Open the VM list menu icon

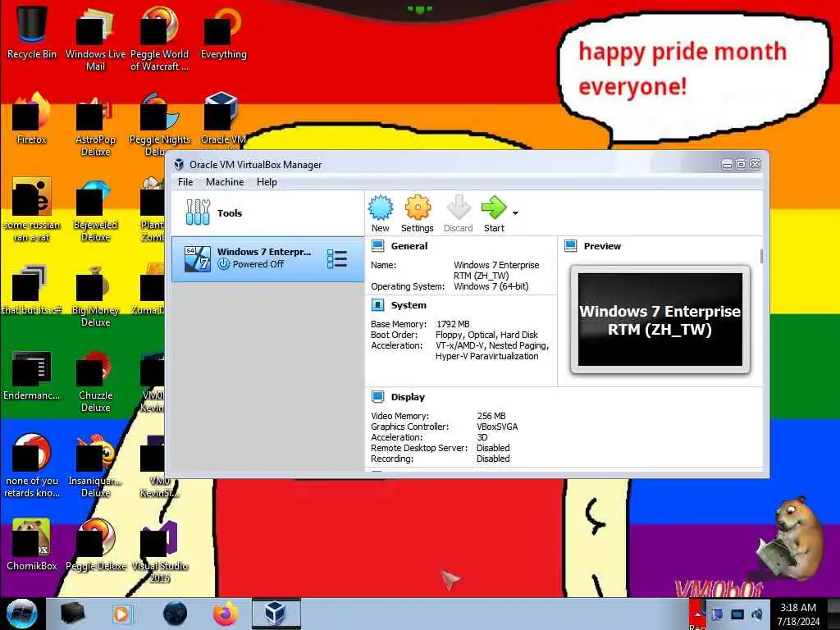click(x=337, y=258)
